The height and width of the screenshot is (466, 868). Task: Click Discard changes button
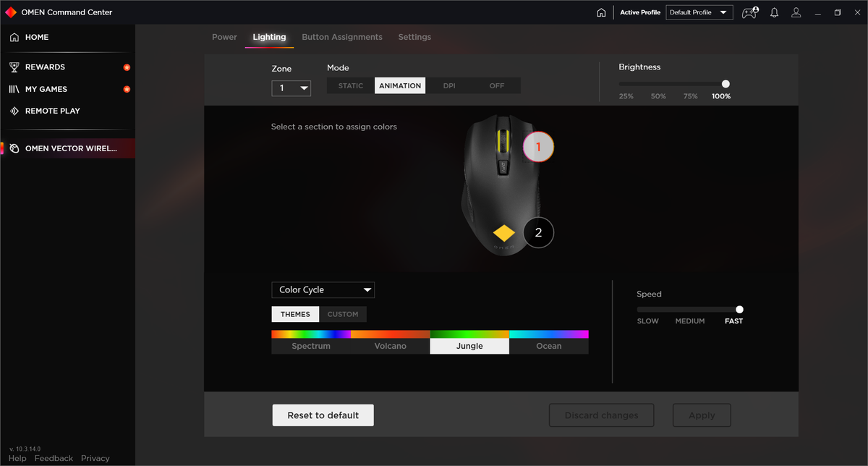601,415
